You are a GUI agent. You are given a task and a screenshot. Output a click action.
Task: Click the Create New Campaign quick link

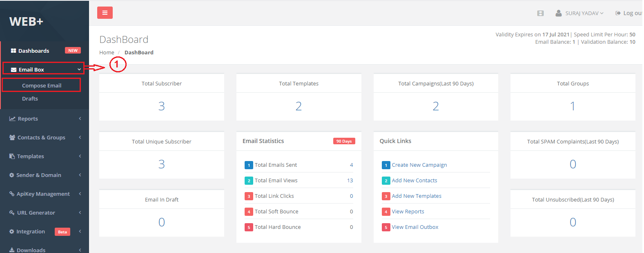point(419,165)
